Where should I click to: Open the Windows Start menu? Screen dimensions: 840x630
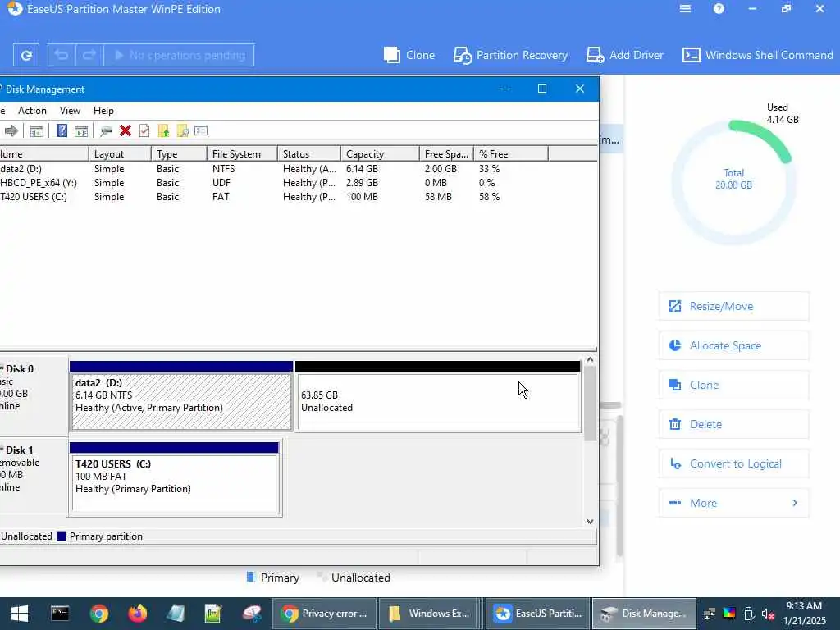[20, 614]
